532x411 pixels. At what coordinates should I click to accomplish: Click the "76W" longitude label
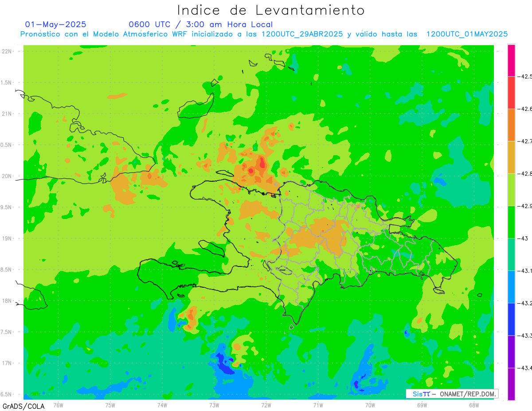click(x=58, y=405)
